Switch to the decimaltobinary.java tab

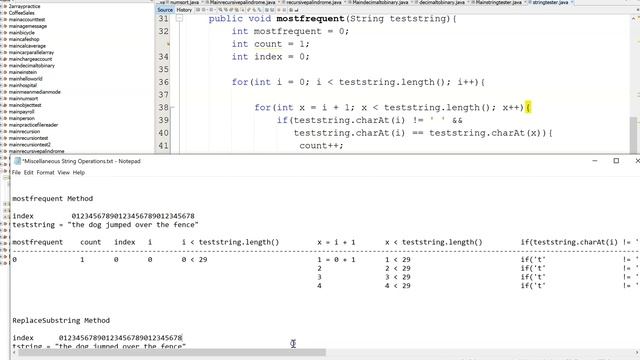442,2
